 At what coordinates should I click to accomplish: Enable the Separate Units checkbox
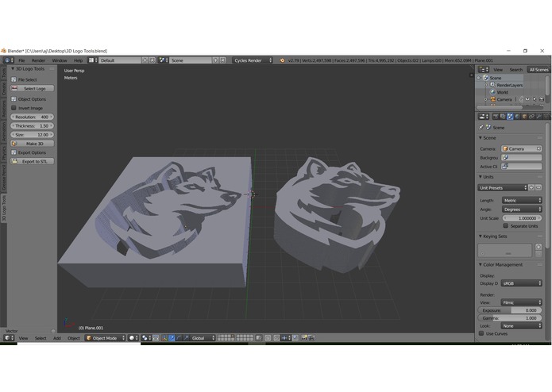click(x=505, y=225)
